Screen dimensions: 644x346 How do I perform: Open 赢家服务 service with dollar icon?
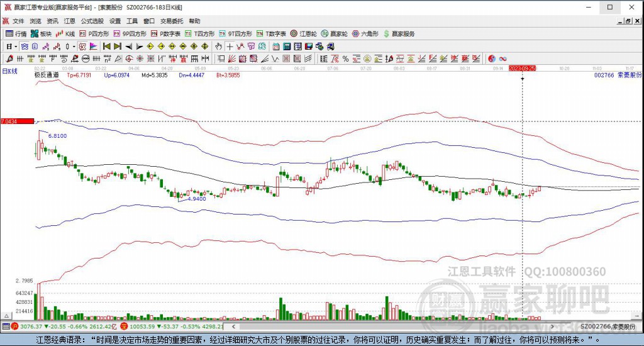pyautogui.click(x=399, y=34)
